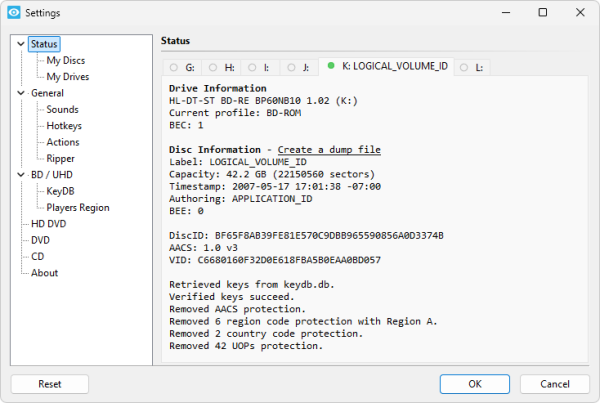Open the Players Region settings
The height and width of the screenshot is (403, 600).
coord(78,207)
